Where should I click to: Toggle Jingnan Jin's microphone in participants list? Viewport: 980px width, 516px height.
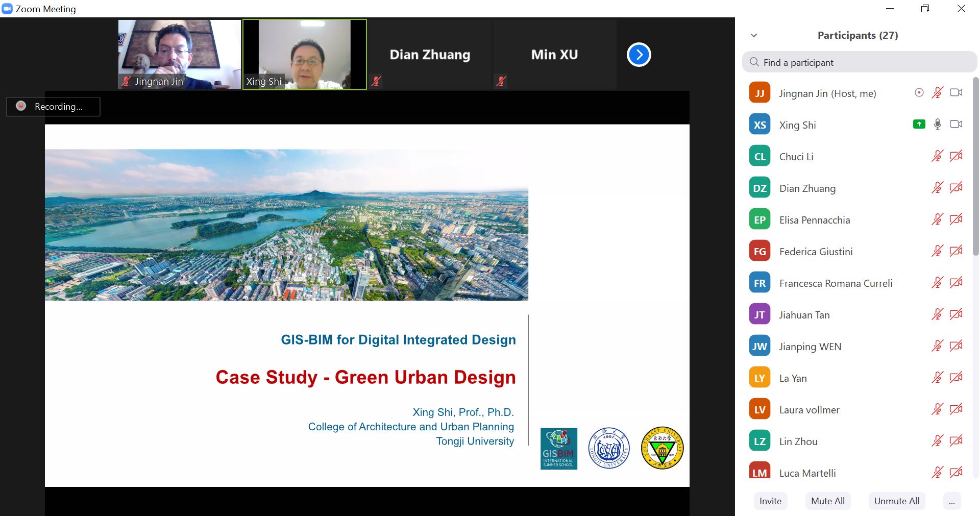click(x=937, y=93)
